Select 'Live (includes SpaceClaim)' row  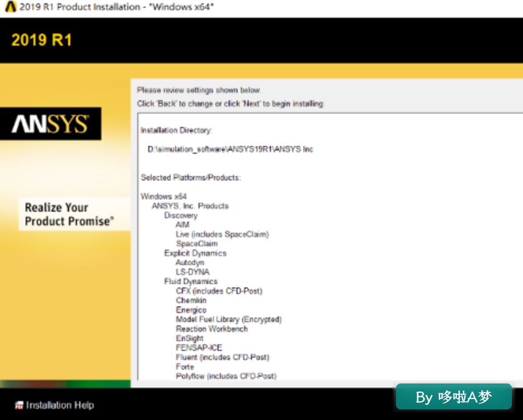(x=222, y=234)
